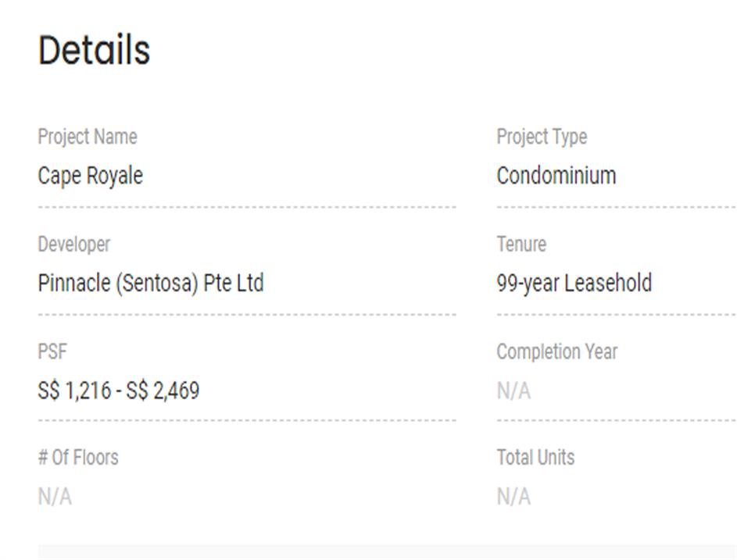Click the N/A value under Total Units
This screenshot has width=737, height=560.
[513, 497]
